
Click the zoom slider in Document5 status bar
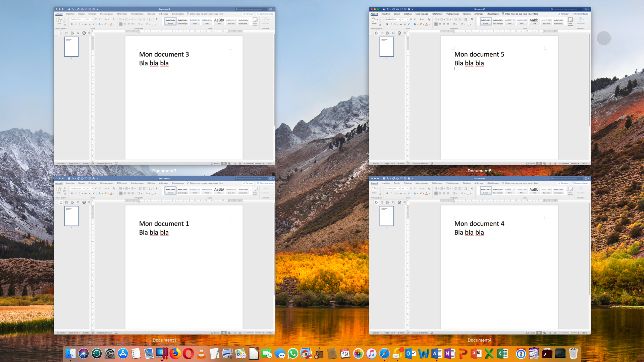click(x=570, y=164)
